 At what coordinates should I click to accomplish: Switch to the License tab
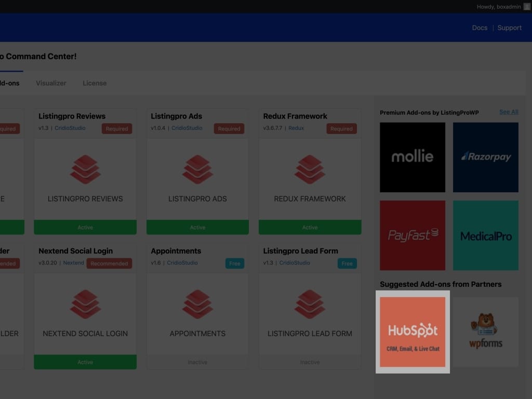[x=95, y=83]
